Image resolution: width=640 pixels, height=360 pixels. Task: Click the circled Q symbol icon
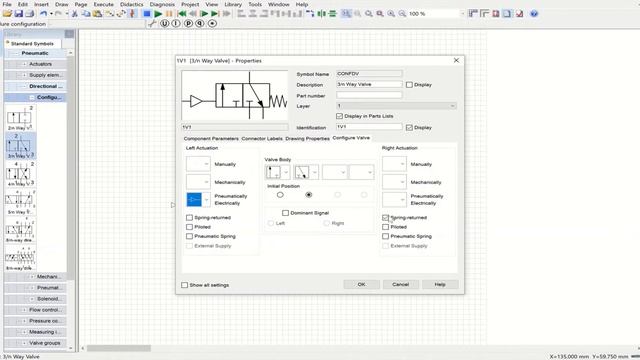point(200,24)
